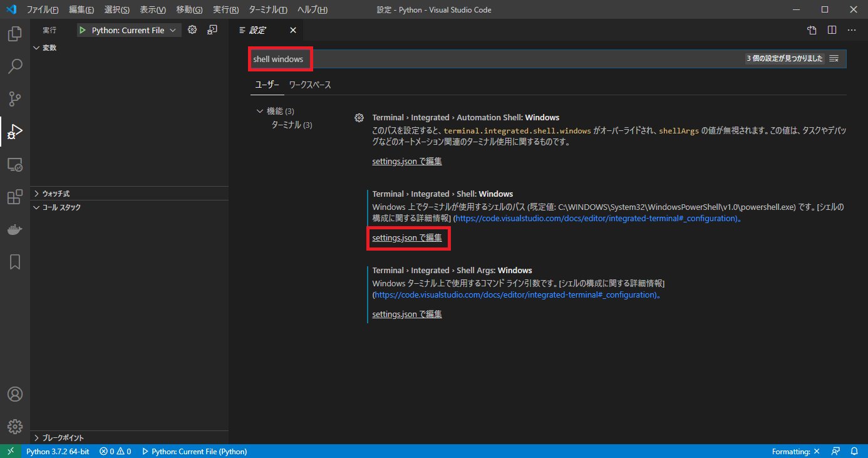Edit Shell Args: Windows in settings.json

point(407,314)
